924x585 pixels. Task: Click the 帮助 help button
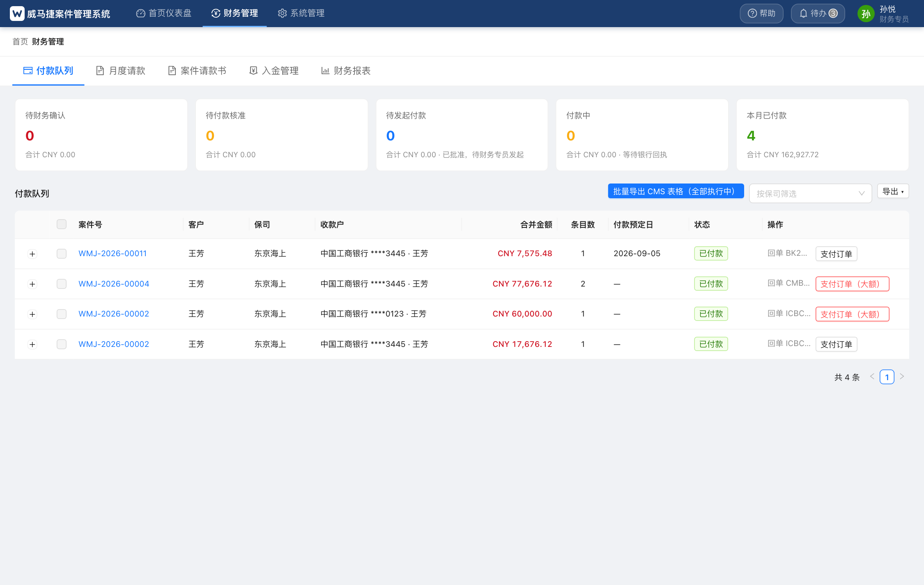click(x=761, y=14)
